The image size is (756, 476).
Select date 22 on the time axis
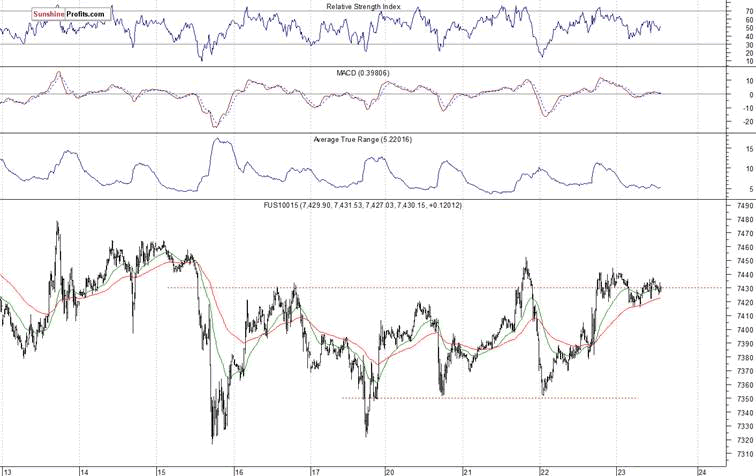pyautogui.click(x=545, y=471)
